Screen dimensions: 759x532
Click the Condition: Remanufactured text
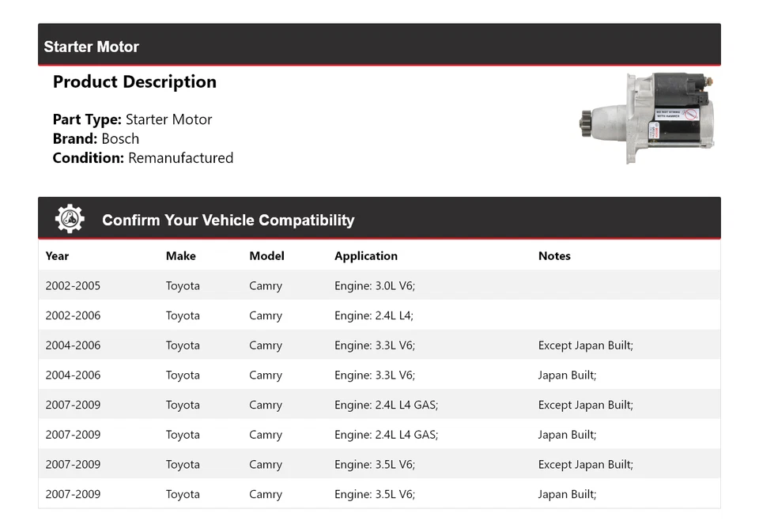142,158
